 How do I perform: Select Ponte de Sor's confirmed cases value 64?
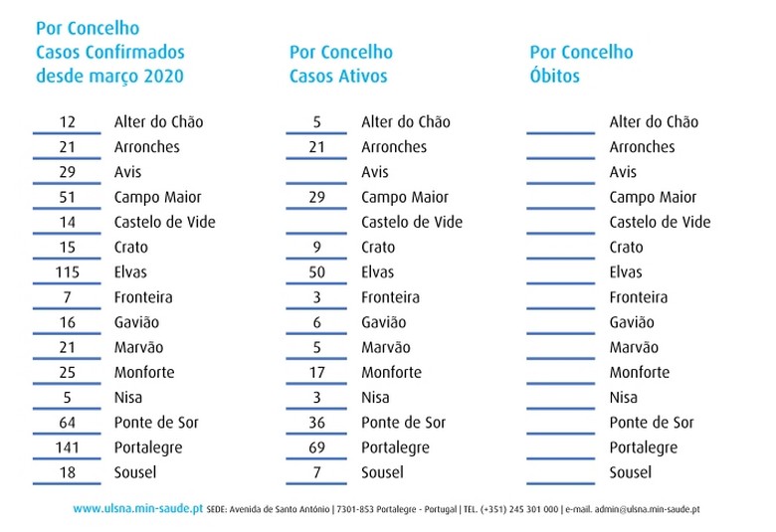click(x=68, y=423)
